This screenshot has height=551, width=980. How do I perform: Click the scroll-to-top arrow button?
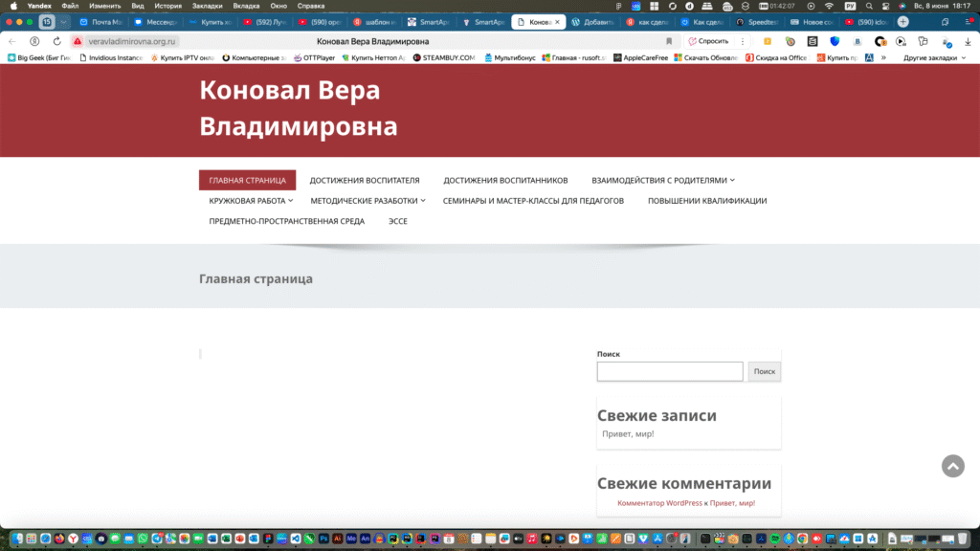coord(952,466)
